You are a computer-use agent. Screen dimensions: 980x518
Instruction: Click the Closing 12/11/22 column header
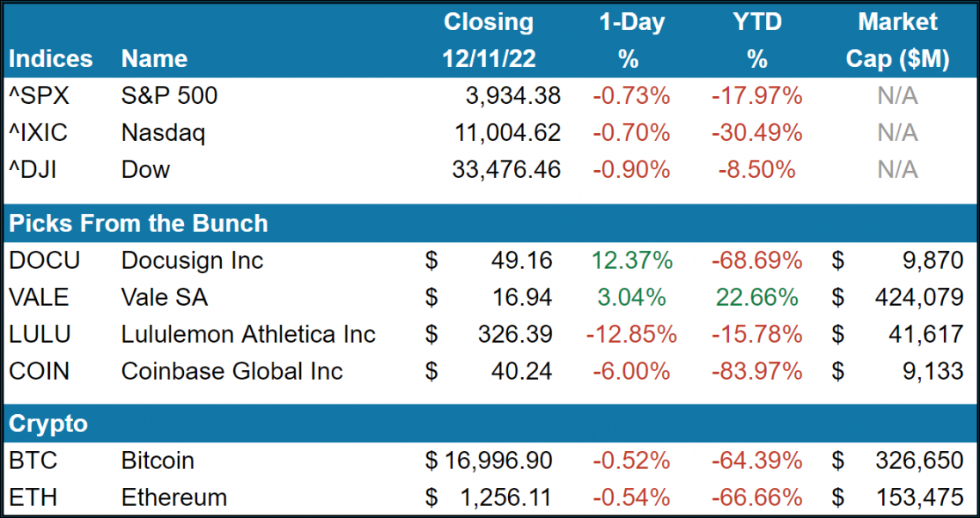click(x=488, y=40)
